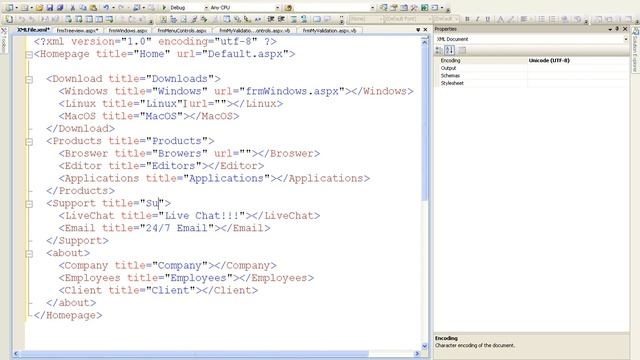Collapse the Products XML node
640x360 pixels.
[29, 142]
